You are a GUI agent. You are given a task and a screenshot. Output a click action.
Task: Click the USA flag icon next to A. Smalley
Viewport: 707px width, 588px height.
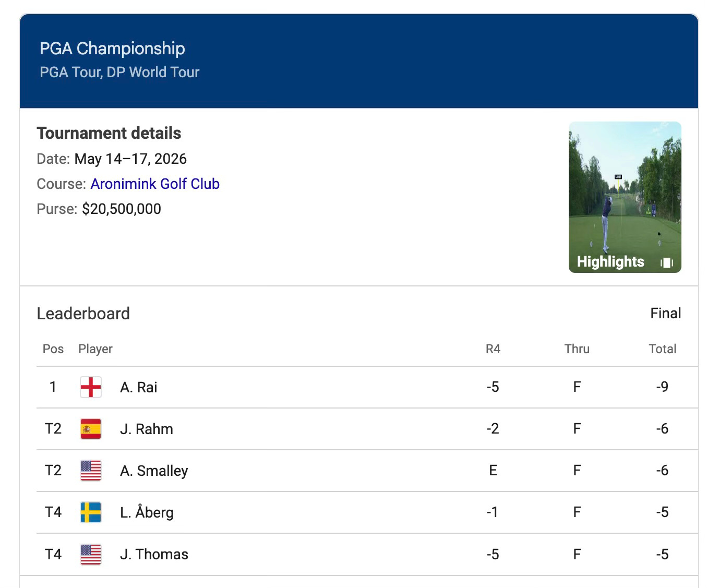(x=91, y=471)
